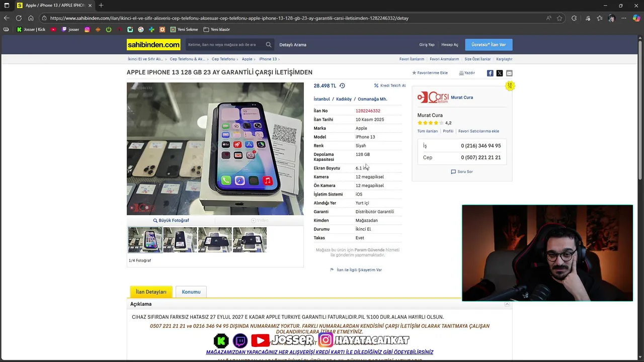This screenshot has width=644, height=362.
Task: Focus the keyword search input field
Action: (x=224, y=45)
